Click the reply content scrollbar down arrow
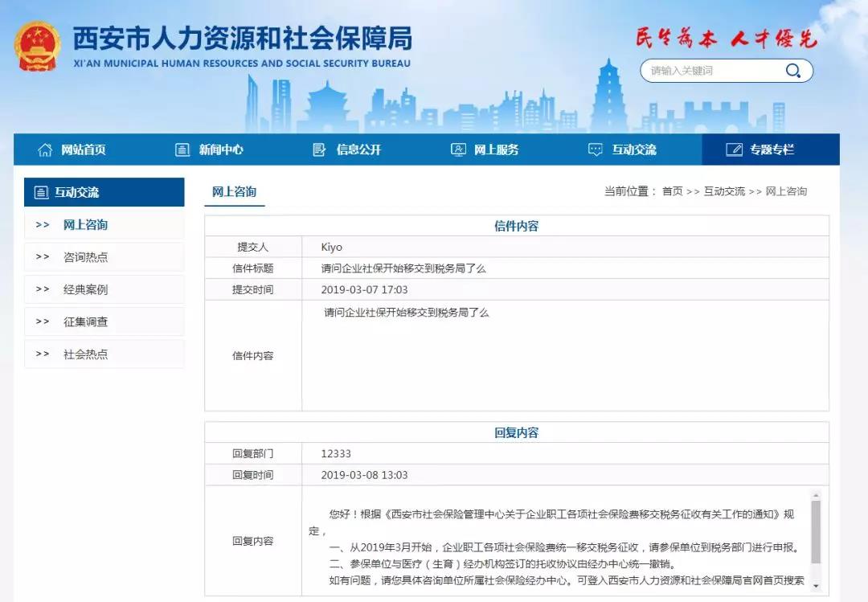The height and width of the screenshot is (602, 868). [x=816, y=586]
